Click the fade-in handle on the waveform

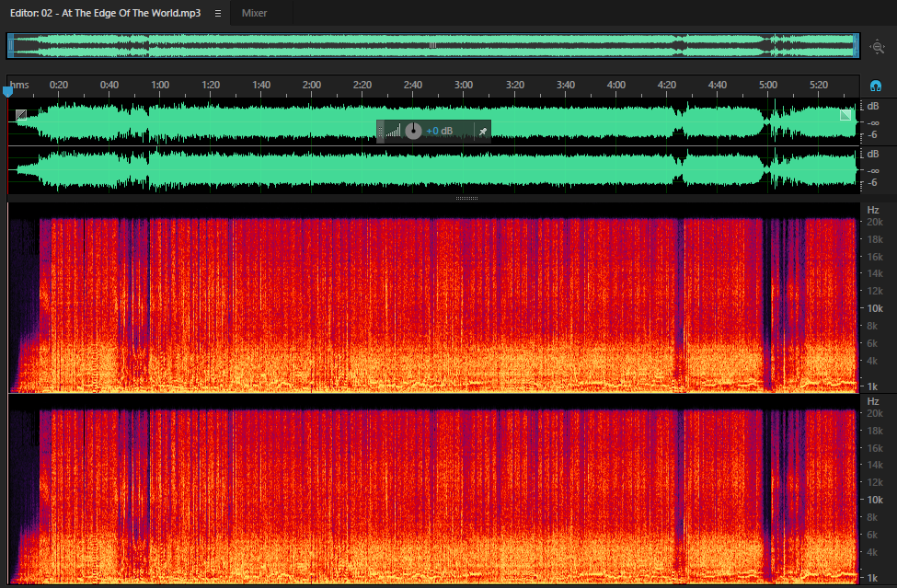(21, 115)
